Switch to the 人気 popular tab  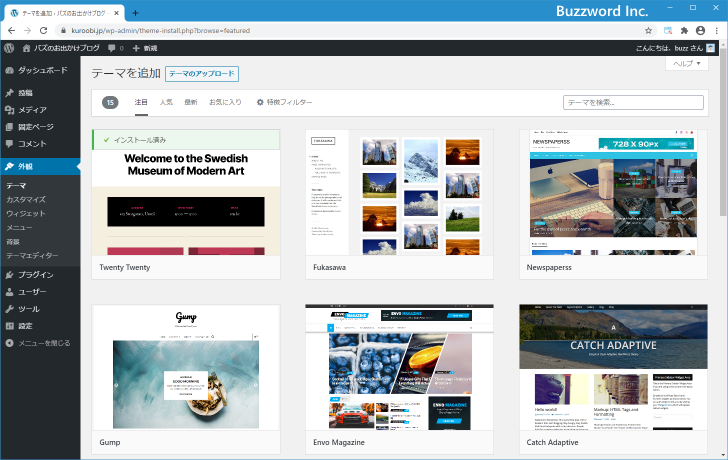click(166, 102)
